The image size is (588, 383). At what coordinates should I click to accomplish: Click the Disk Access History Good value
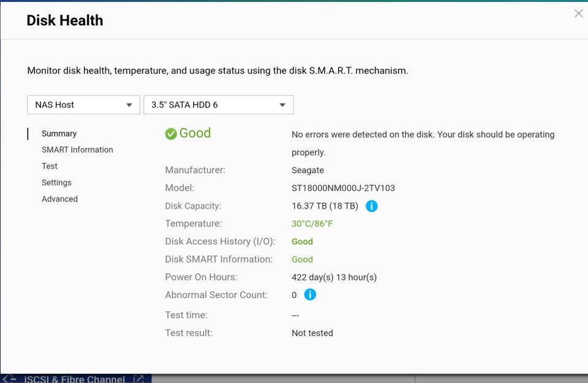click(x=302, y=241)
